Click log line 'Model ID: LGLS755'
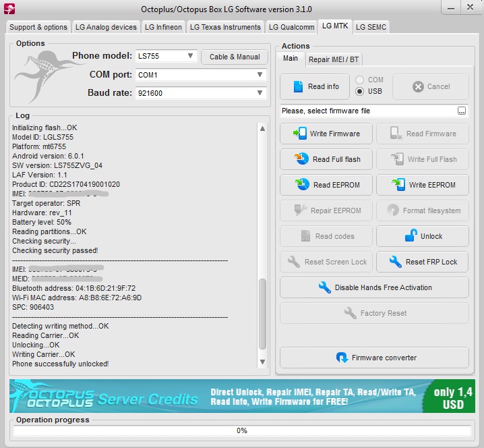The width and height of the screenshot is (484, 448). (x=42, y=137)
